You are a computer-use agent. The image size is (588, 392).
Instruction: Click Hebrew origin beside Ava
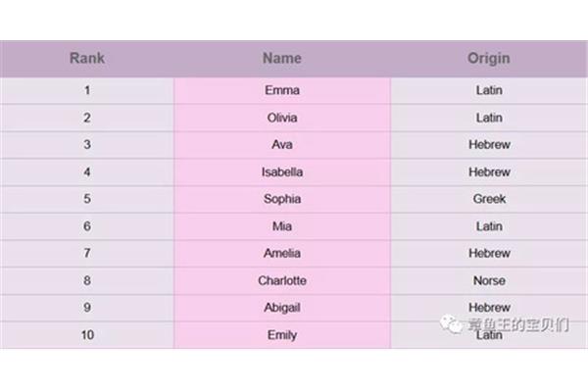point(489,145)
